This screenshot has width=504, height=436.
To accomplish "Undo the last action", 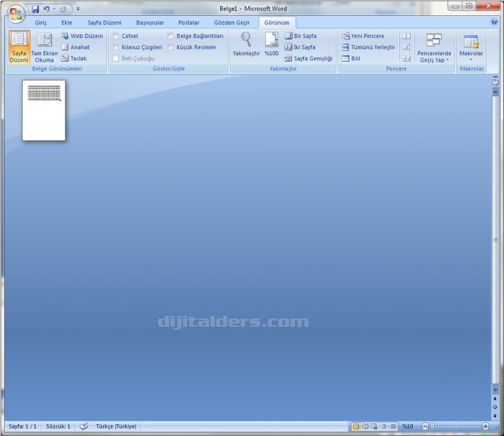I will [47, 9].
